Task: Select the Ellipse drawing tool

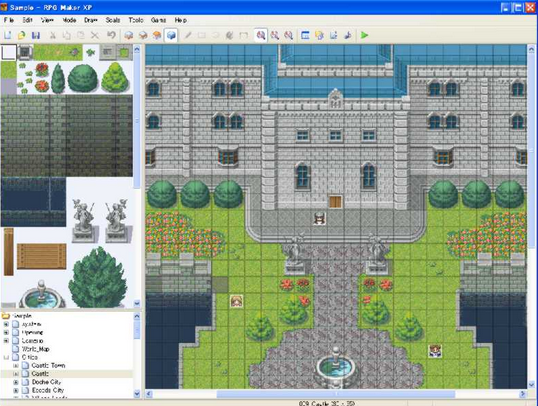Action: coord(216,35)
